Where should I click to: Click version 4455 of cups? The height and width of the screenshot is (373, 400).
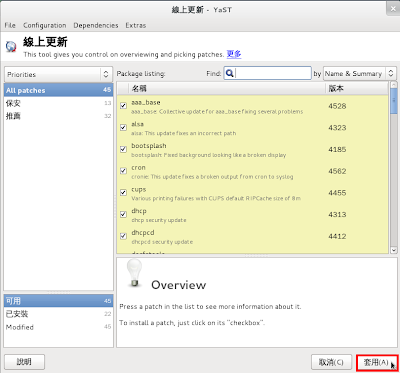coord(337,193)
